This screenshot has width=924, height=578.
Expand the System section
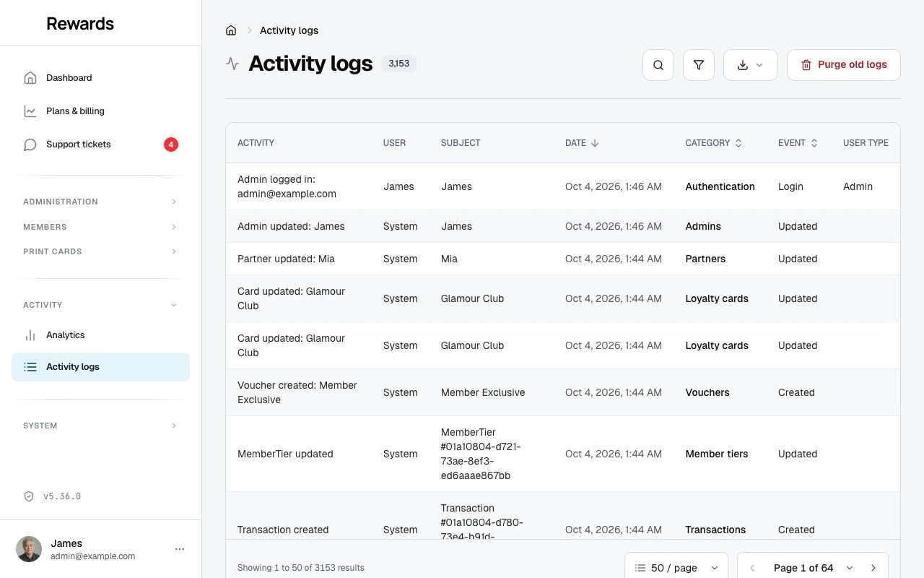coord(100,426)
